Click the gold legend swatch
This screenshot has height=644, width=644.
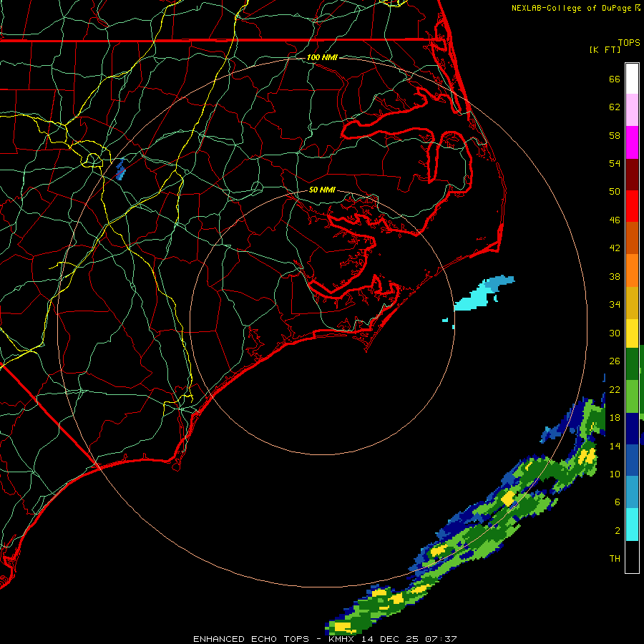coord(632,303)
